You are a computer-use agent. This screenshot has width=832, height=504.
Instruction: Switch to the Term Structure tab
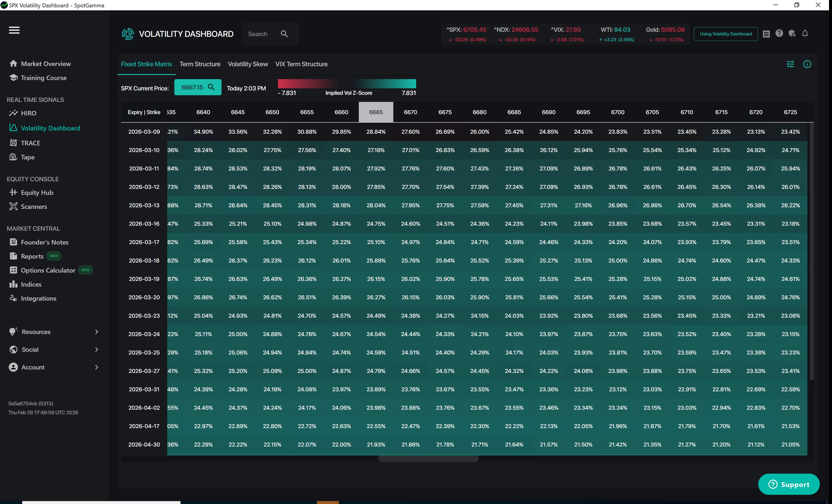click(200, 64)
